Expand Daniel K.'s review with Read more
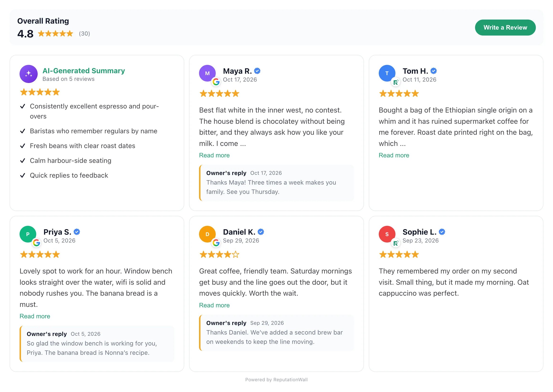This screenshot has width=553, height=392. [214, 305]
